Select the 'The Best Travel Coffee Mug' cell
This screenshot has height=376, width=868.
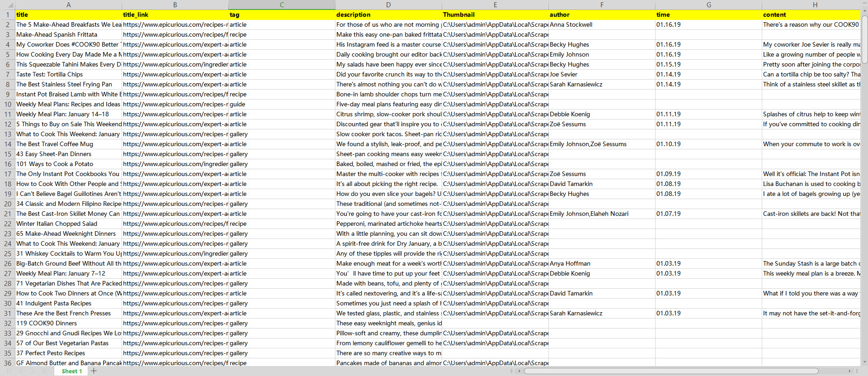(x=68, y=144)
